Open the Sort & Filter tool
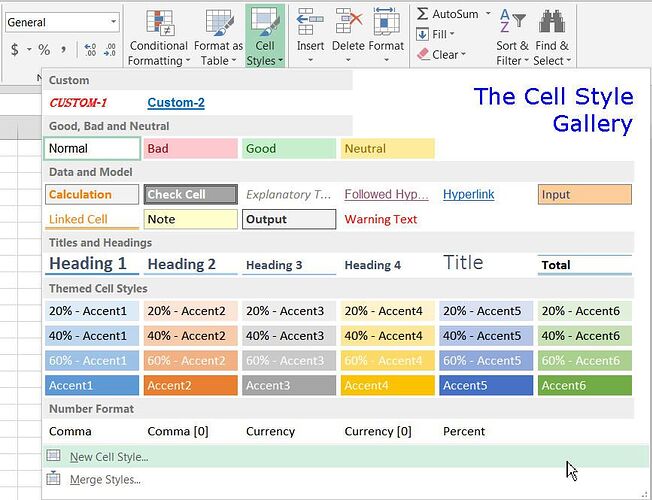The width and height of the screenshot is (652, 500). [512, 22]
